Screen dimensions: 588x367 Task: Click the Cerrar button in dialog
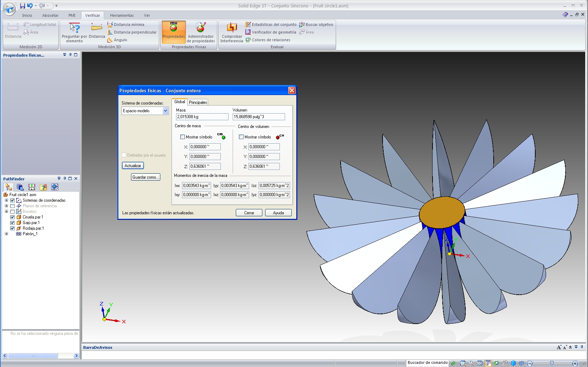pos(249,213)
